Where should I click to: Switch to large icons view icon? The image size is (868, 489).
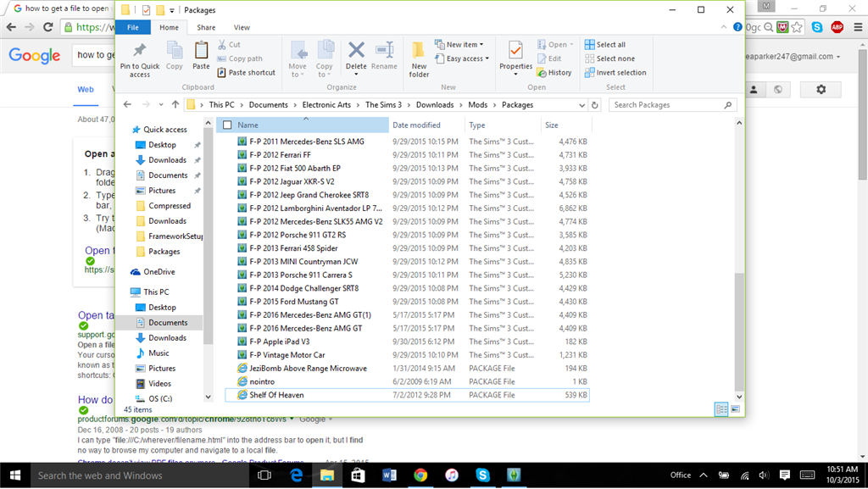coord(735,408)
